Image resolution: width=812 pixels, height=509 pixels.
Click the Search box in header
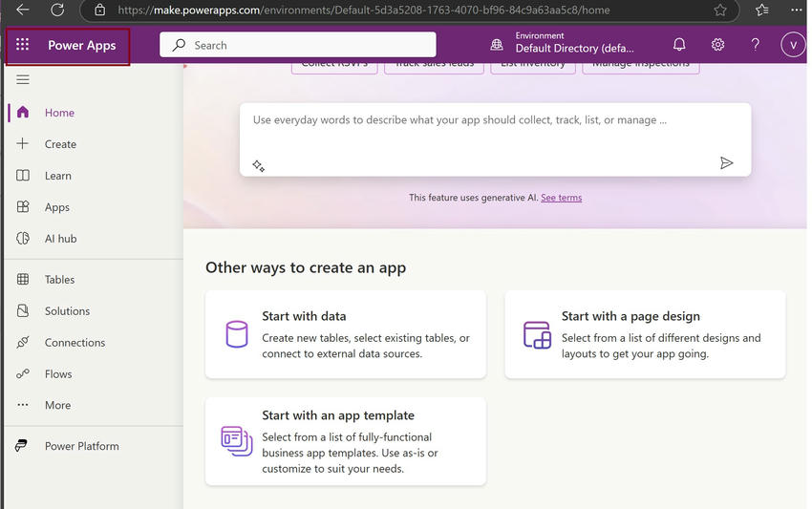click(x=298, y=45)
